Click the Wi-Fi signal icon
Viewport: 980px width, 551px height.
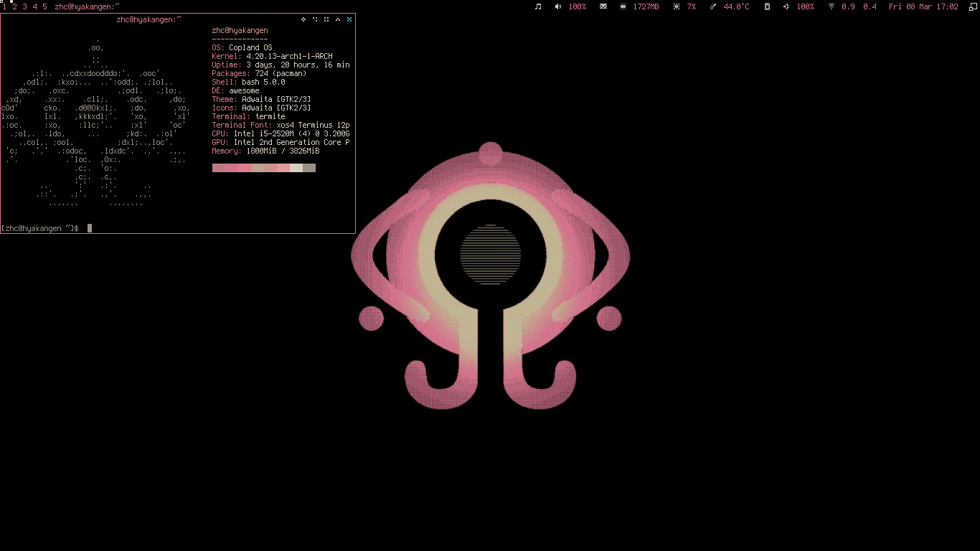(x=831, y=6)
